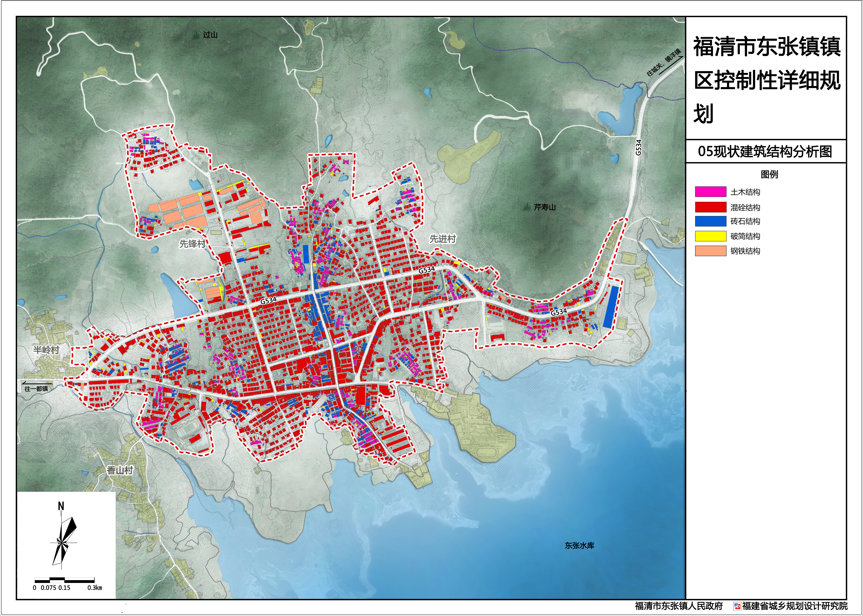Click the 过山 mountain label
The image size is (863, 616).
point(210,35)
